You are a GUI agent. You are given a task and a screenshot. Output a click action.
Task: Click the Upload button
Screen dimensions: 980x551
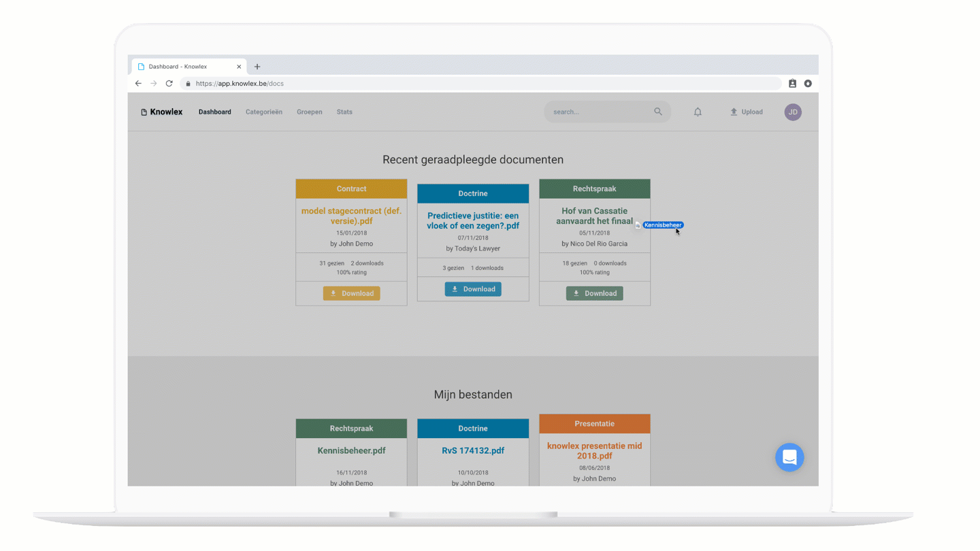(747, 112)
